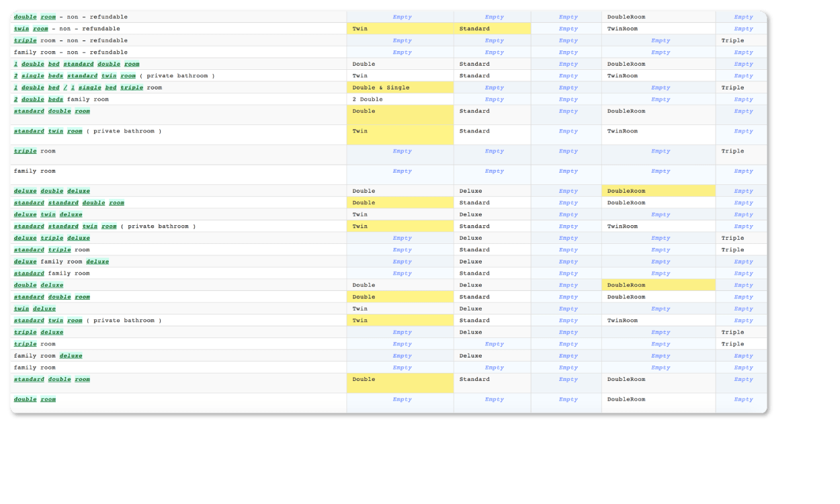Viewport: 840px width, 504px height.
Task: Select the "triple deluxe" row label
Action: click(39, 332)
